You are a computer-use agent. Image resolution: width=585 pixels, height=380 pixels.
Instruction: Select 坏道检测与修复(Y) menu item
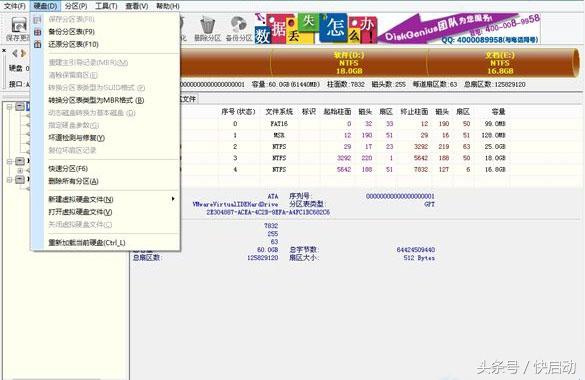76,138
